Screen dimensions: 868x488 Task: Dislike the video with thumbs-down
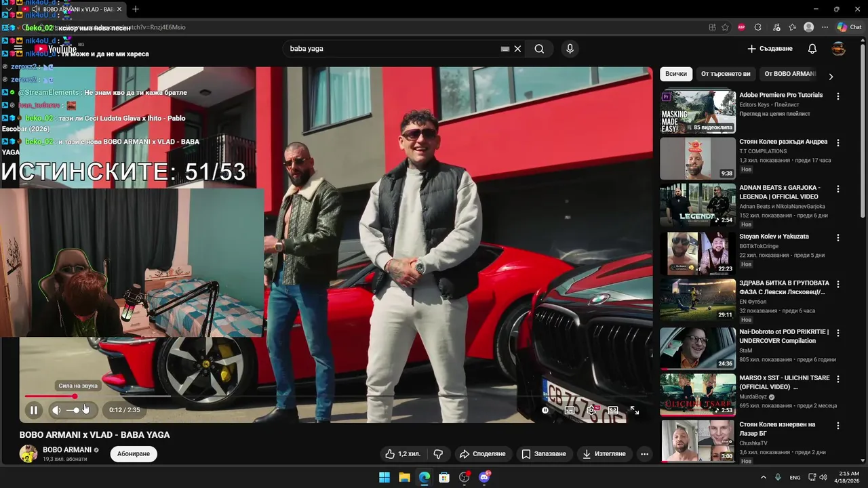pyautogui.click(x=439, y=453)
